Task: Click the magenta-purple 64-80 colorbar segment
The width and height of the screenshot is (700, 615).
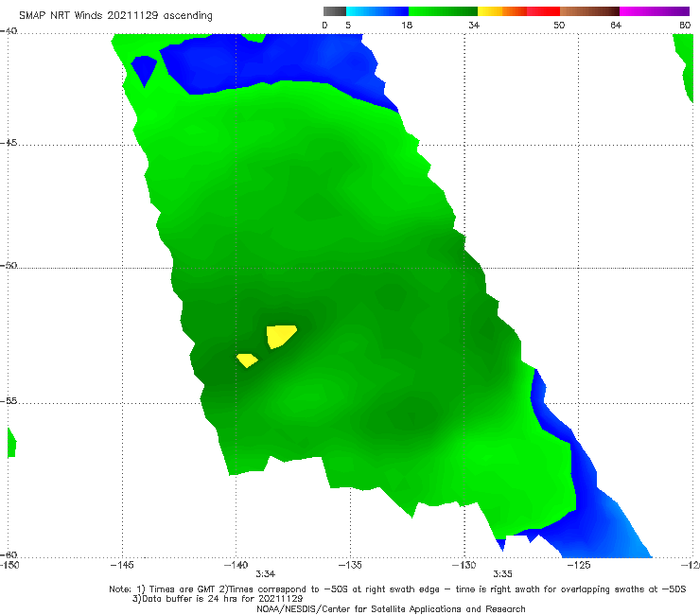Action: (x=655, y=11)
